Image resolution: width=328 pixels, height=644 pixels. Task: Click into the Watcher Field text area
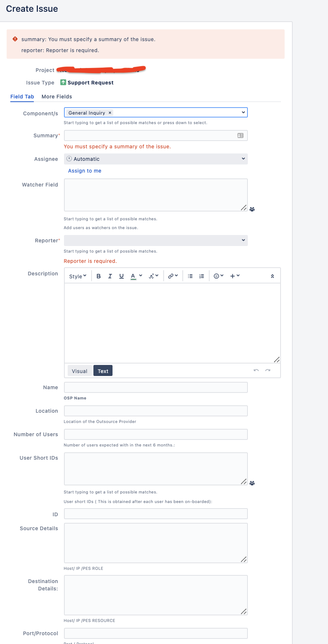click(x=156, y=195)
